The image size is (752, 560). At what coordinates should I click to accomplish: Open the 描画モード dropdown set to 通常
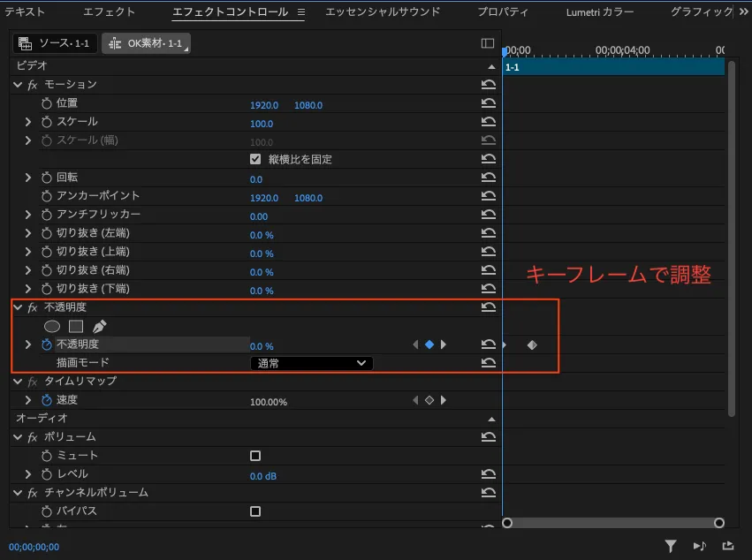[x=311, y=363]
